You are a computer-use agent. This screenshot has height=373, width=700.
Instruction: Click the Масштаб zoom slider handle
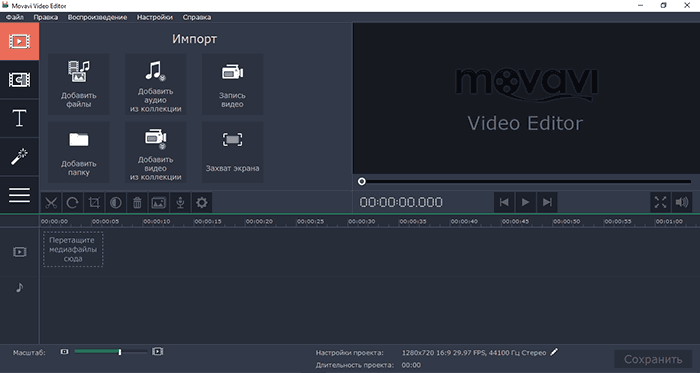[120, 352]
